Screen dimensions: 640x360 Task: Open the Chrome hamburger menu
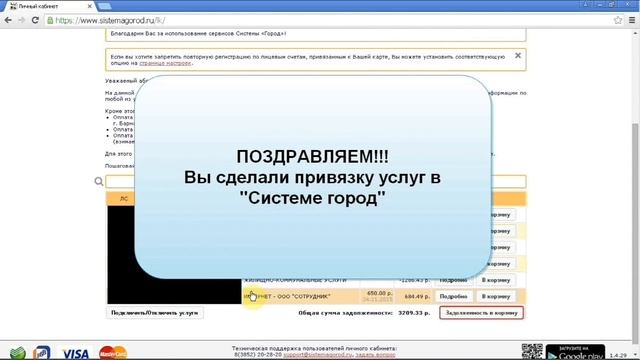coord(632,20)
